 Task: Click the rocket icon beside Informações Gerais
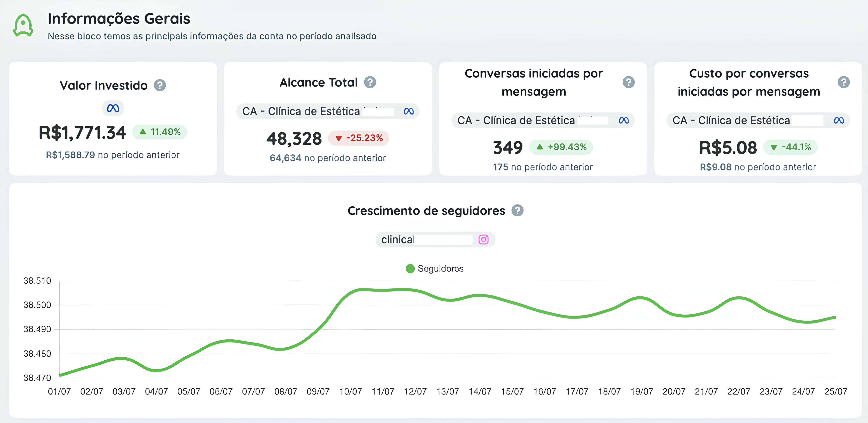tap(23, 25)
